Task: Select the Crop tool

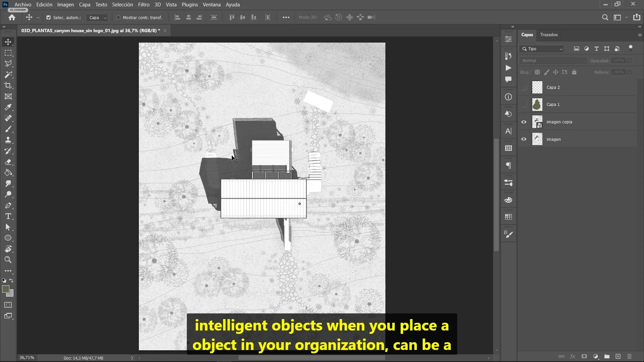Action: (8, 85)
